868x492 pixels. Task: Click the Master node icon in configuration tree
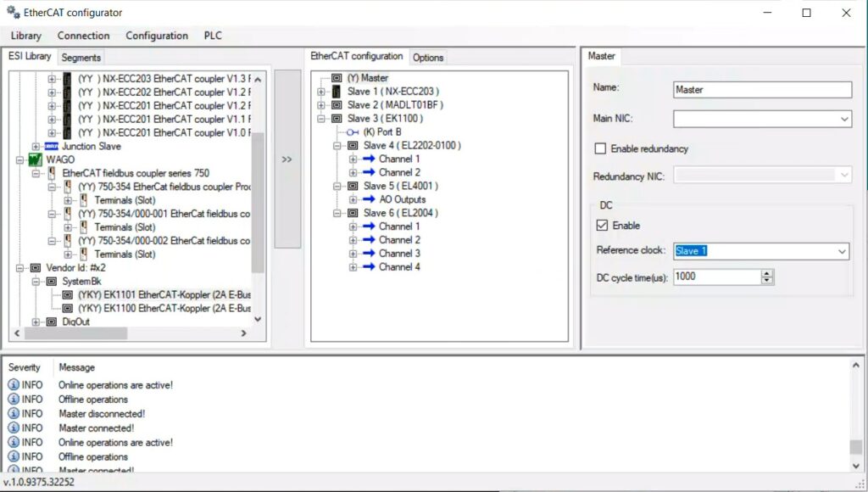[337, 78]
